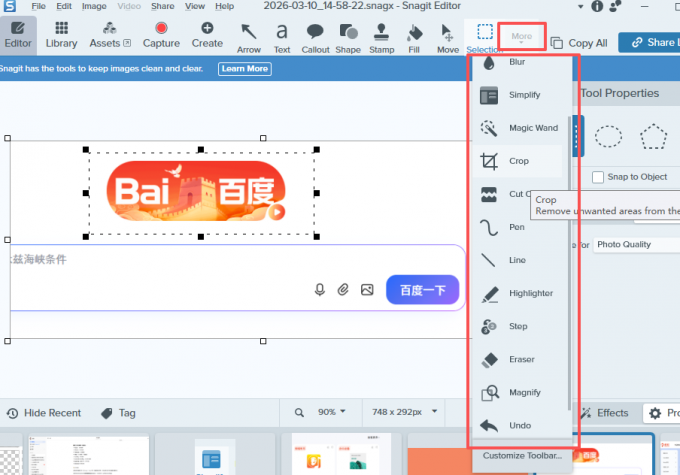The height and width of the screenshot is (475, 680).
Task: Open the 90% zoom dropdown
Action: click(332, 412)
